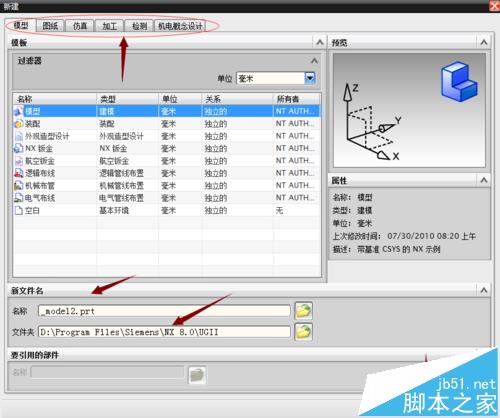Select the 逻辑管线布置 type cell

[127, 173]
